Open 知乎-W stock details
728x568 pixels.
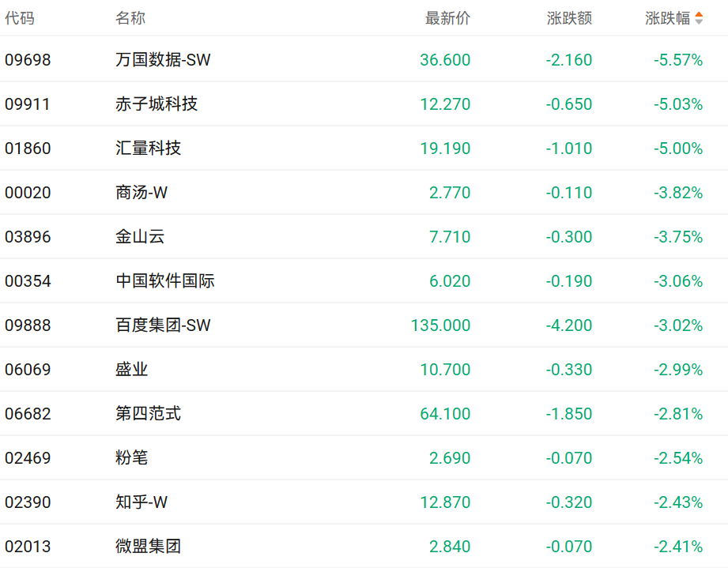pyautogui.click(x=141, y=502)
